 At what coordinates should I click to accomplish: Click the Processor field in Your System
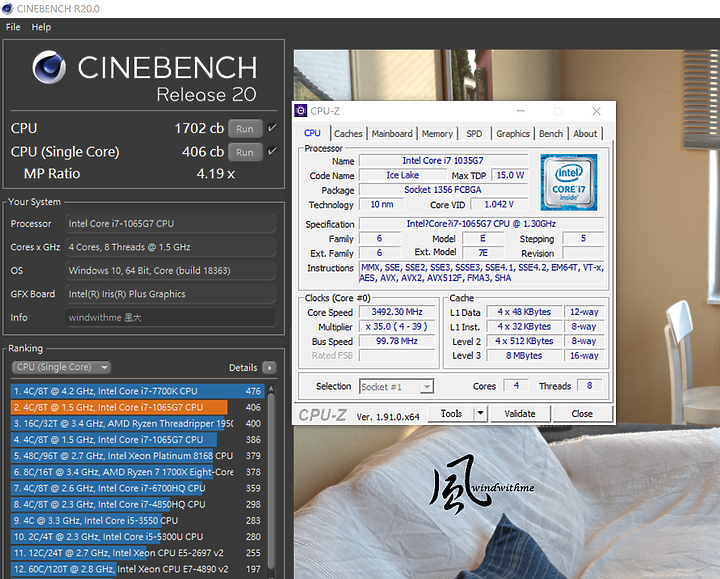click(170, 224)
